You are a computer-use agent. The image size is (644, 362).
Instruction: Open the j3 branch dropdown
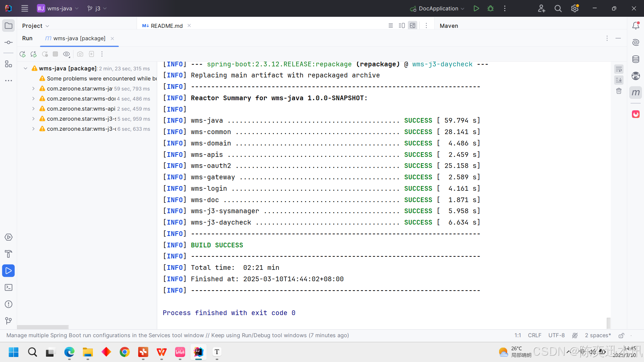97,8
